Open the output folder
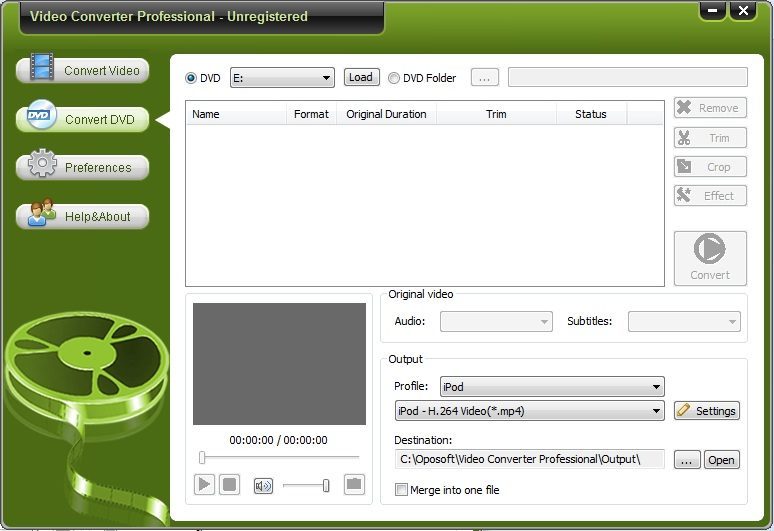This screenshot has width=774, height=531. tap(722, 459)
